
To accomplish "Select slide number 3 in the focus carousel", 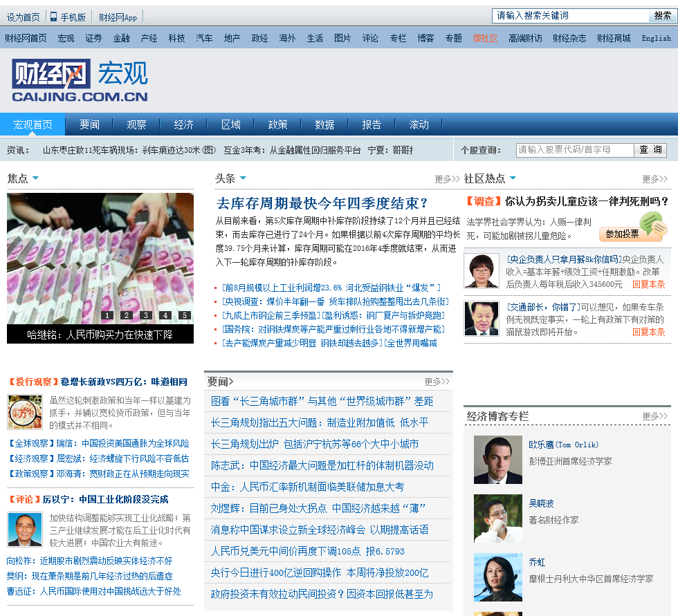I will coord(146,315).
